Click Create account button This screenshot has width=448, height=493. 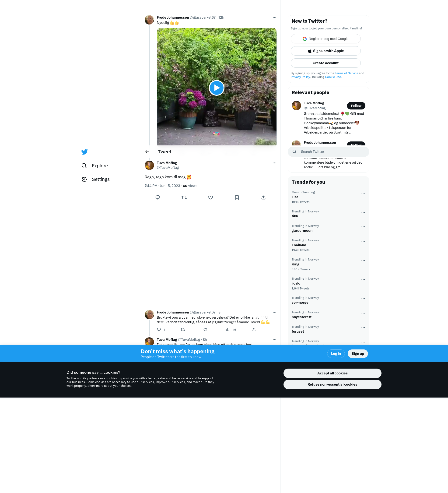[x=325, y=63]
